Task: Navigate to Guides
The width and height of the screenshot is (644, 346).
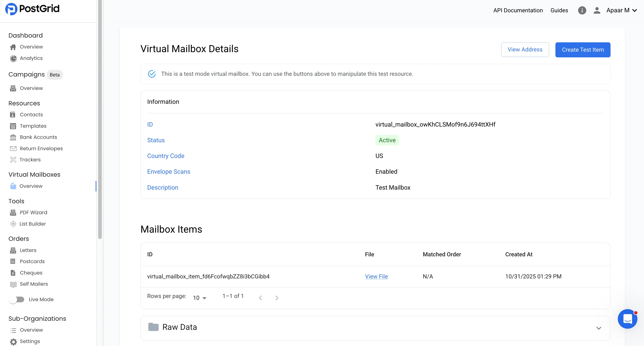Action: click(559, 10)
